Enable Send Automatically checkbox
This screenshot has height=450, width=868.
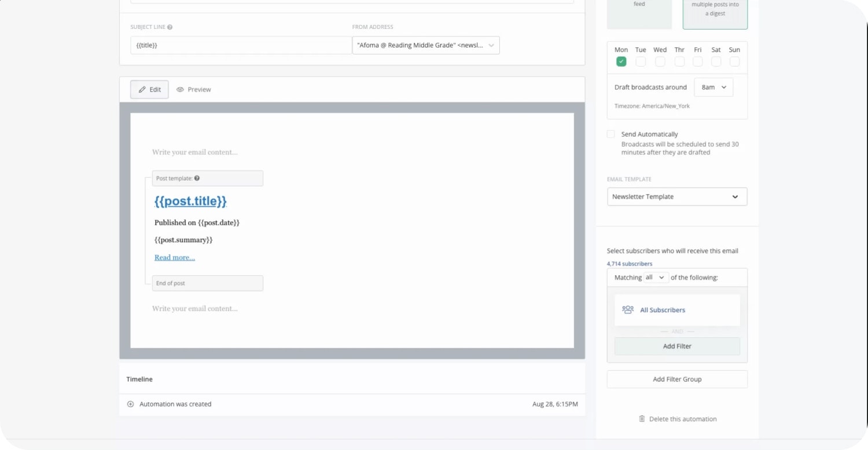coord(610,134)
